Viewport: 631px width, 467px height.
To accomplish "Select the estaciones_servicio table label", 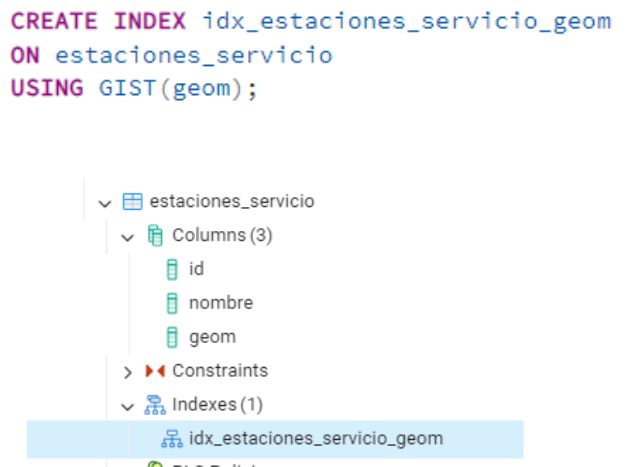I will 232,202.
